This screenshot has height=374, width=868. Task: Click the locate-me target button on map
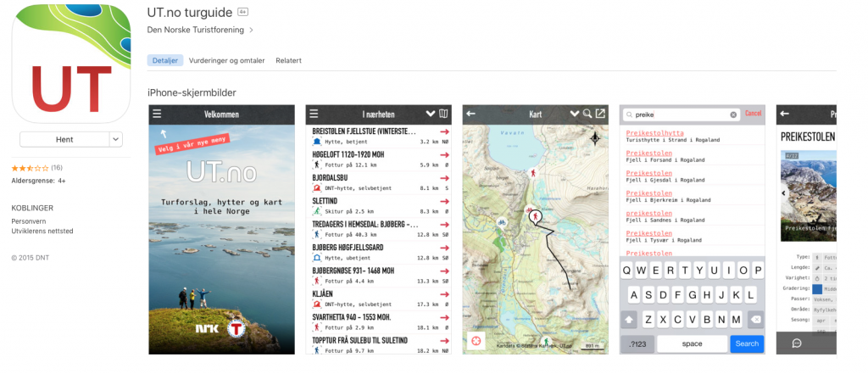[x=475, y=341]
